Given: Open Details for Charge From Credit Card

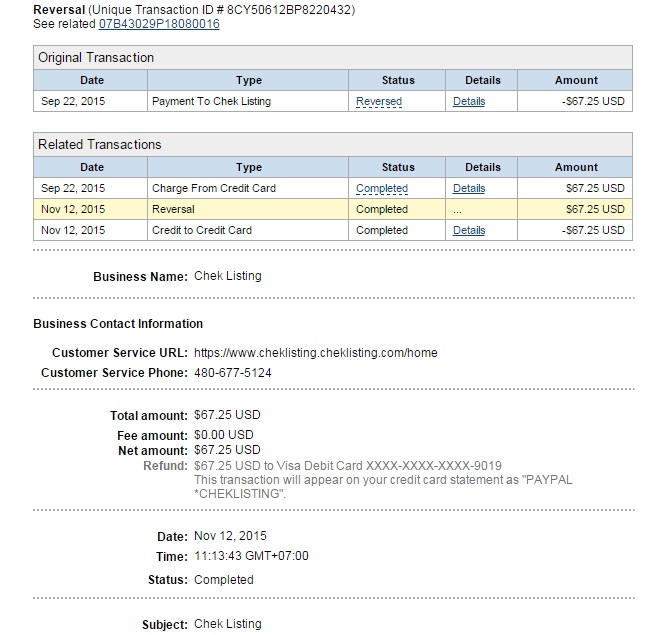Looking at the screenshot, I should tap(468, 188).
